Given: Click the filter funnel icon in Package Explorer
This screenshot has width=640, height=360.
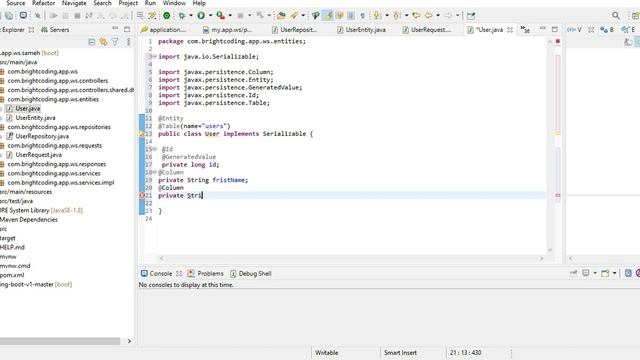Looking at the screenshot, I should tap(115, 42).
